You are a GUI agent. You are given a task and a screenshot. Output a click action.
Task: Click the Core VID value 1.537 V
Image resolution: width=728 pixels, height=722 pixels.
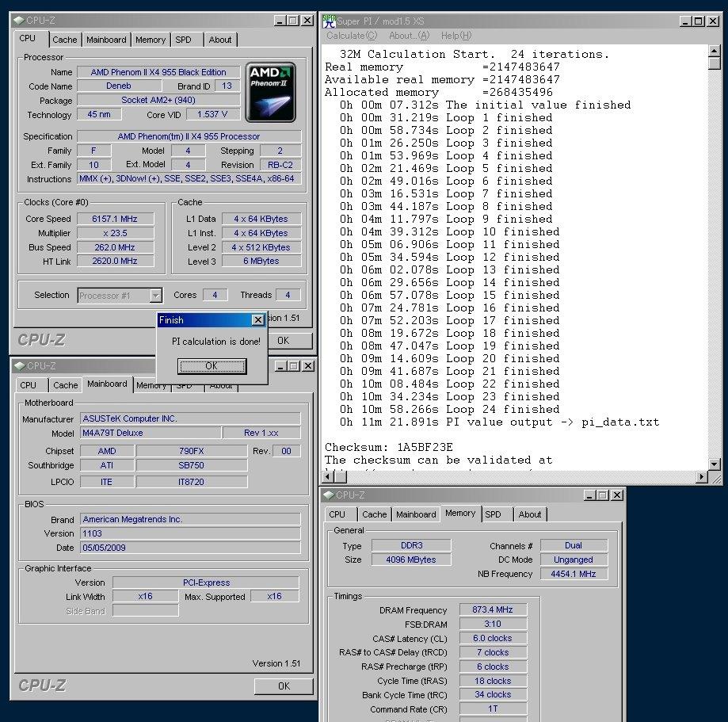point(212,114)
